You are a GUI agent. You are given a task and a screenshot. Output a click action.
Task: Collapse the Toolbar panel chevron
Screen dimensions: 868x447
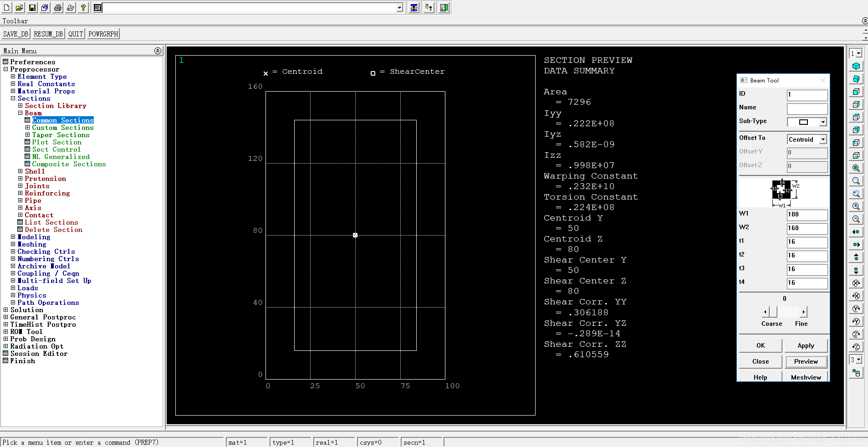coord(864,21)
